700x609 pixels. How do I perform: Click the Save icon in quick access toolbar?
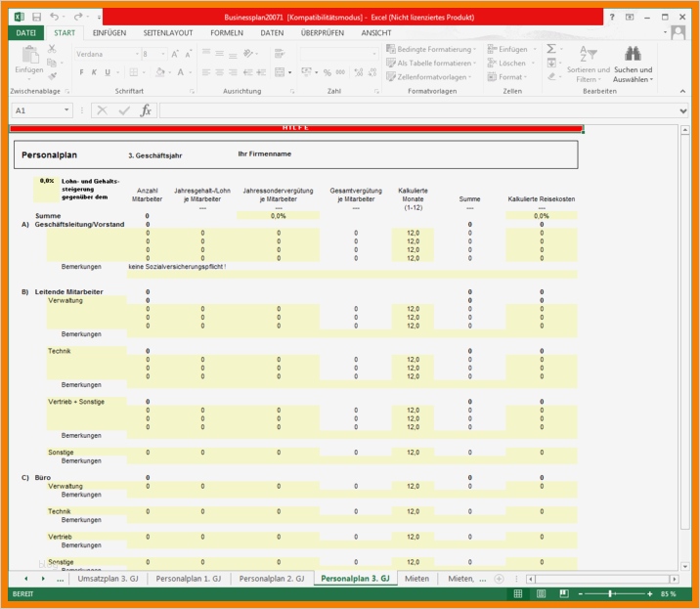click(36, 18)
